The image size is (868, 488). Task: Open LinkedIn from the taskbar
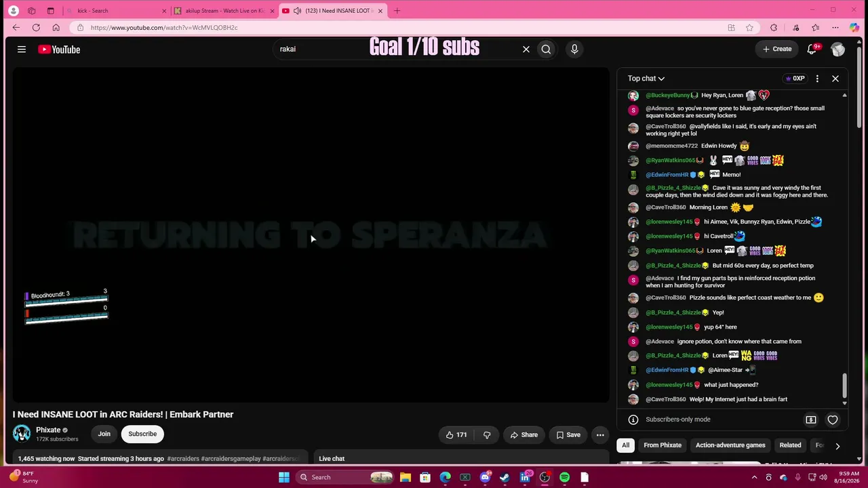(x=524, y=477)
